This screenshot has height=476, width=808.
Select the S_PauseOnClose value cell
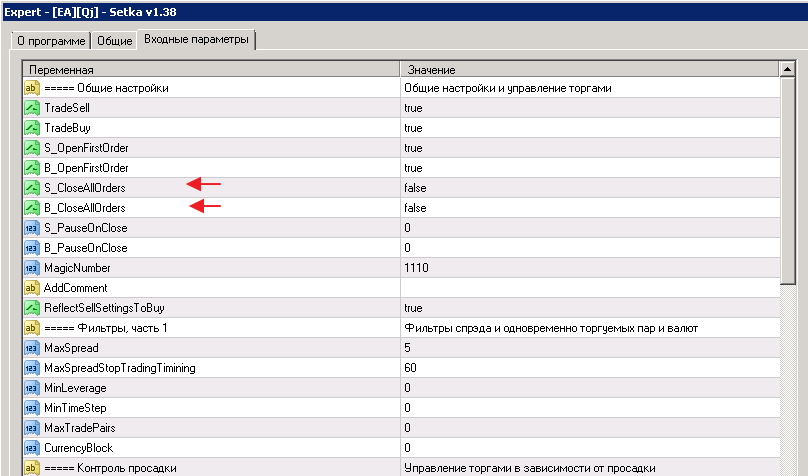[590, 228]
